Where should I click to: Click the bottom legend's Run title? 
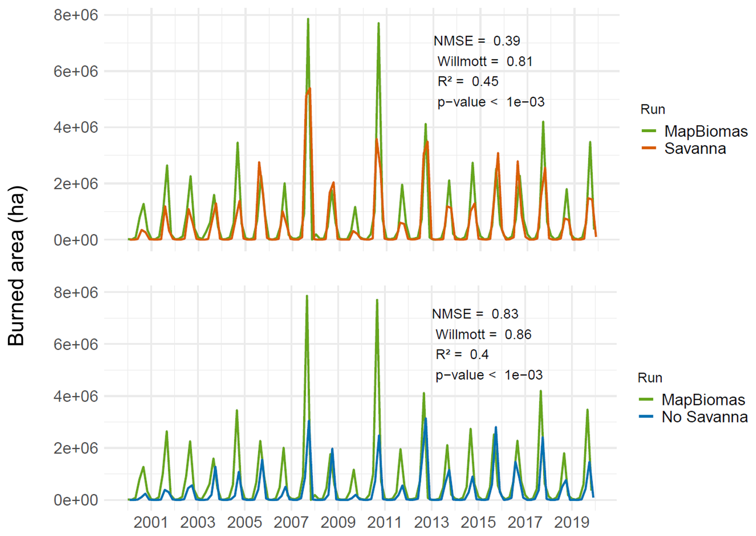point(650,378)
